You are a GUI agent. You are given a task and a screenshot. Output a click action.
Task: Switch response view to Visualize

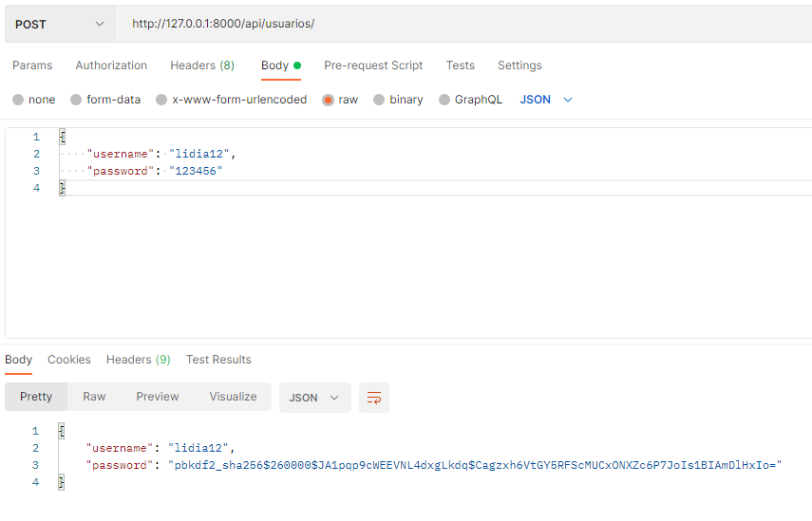(233, 397)
